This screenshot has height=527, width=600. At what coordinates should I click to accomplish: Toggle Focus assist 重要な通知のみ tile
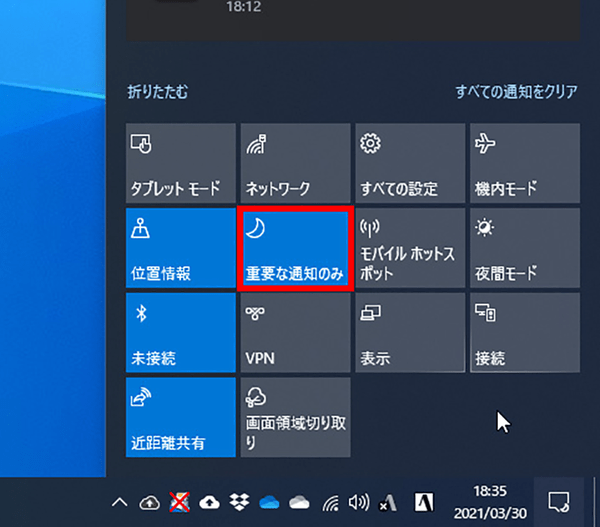coord(295,248)
